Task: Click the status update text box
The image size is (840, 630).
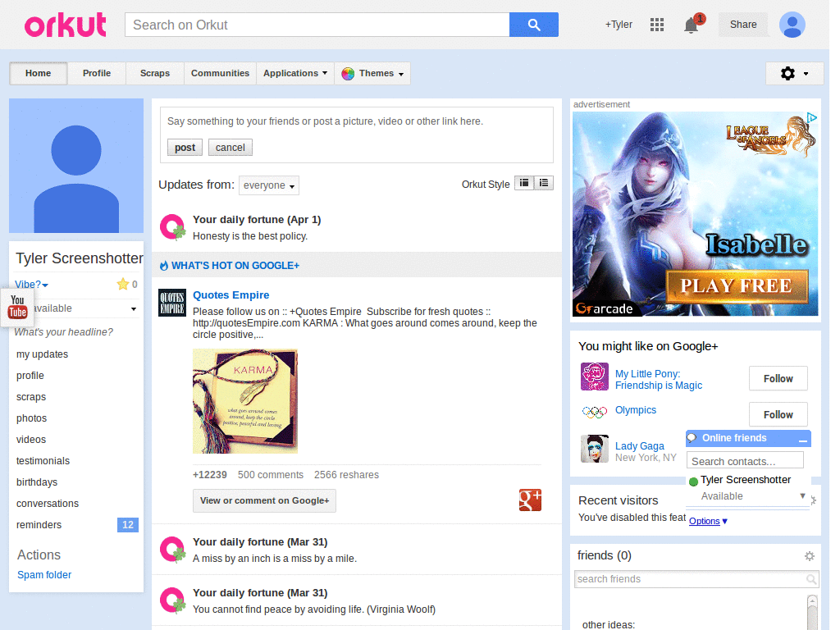Action: [x=356, y=121]
